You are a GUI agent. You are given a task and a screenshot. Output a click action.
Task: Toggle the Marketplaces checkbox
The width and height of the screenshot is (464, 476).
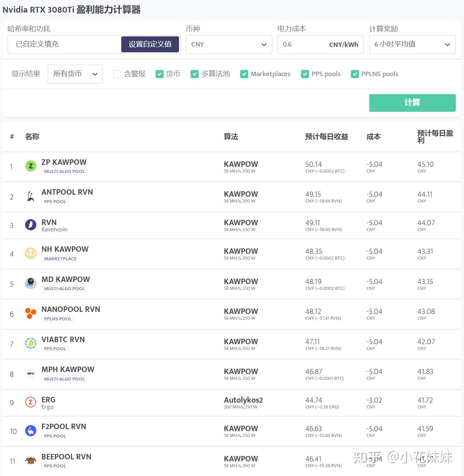[244, 74]
